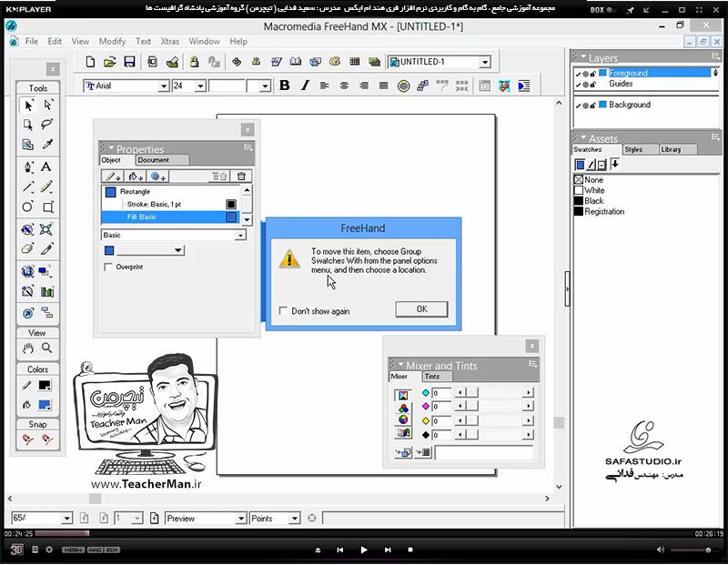Choose the Rectangle tool
The image size is (728, 565).
47,207
